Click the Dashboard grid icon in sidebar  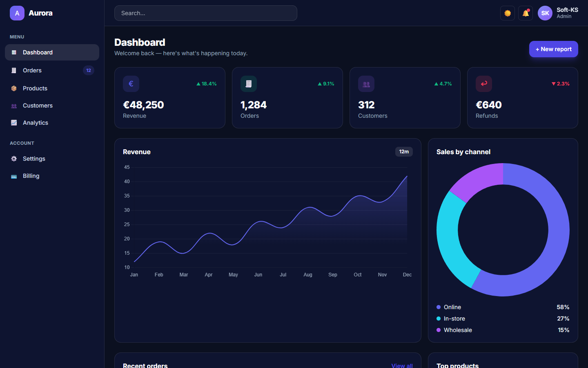click(x=14, y=52)
